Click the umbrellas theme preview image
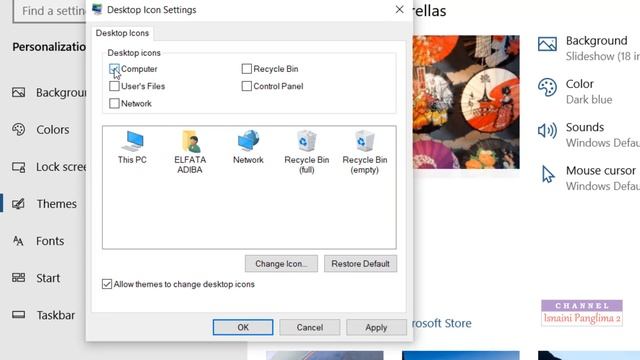 click(466, 102)
